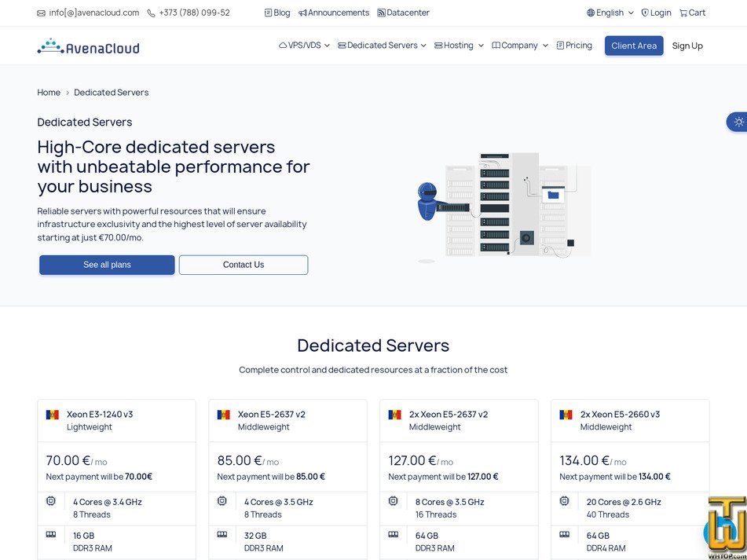The height and width of the screenshot is (560, 747).
Task: Expand the Dedicated Servers navbar chevron
Action: tap(423, 46)
